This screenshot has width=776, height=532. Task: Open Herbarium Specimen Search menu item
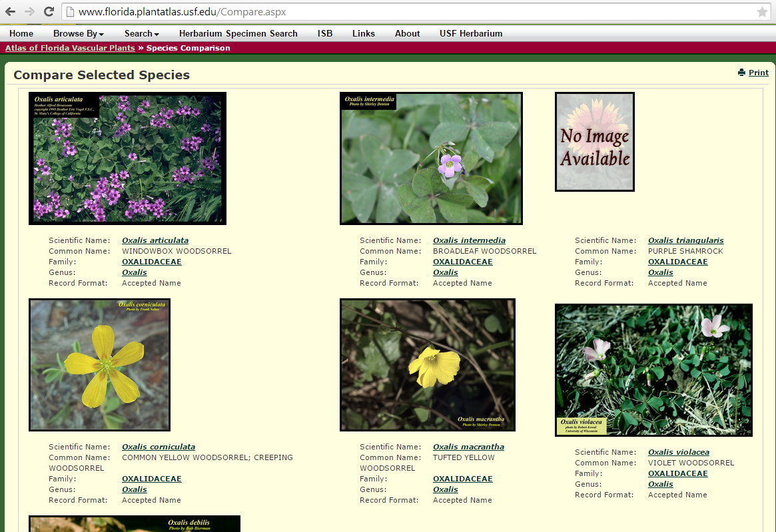(x=238, y=33)
